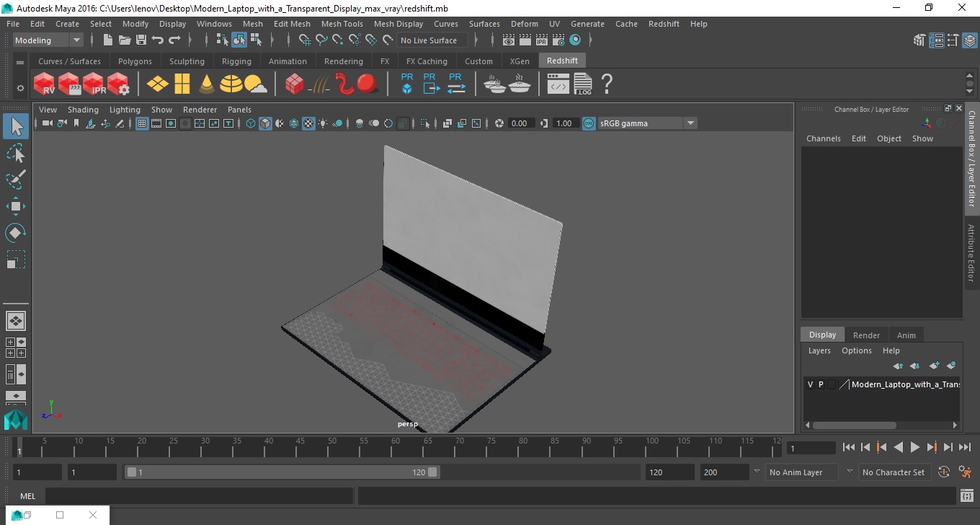
Task: Click the PR swap arrows icon
Action: [x=456, y=84]
